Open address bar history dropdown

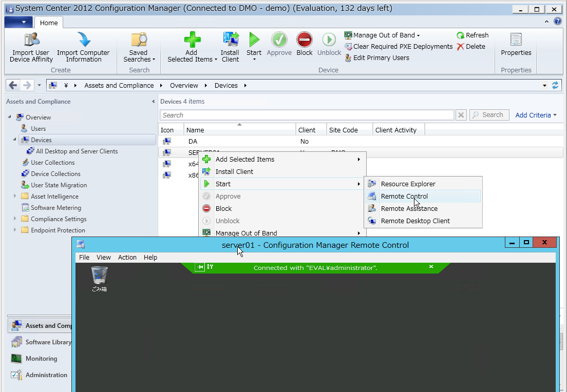pos(544,86)
